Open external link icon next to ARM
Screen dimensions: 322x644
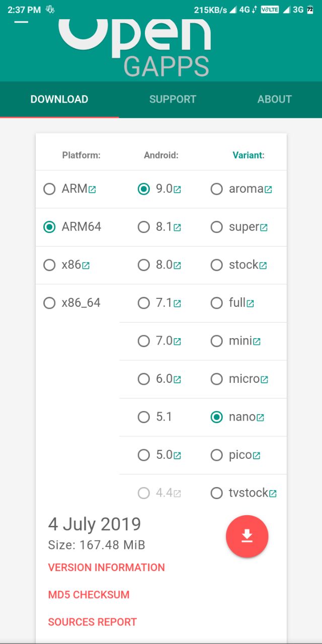point(92,190)
